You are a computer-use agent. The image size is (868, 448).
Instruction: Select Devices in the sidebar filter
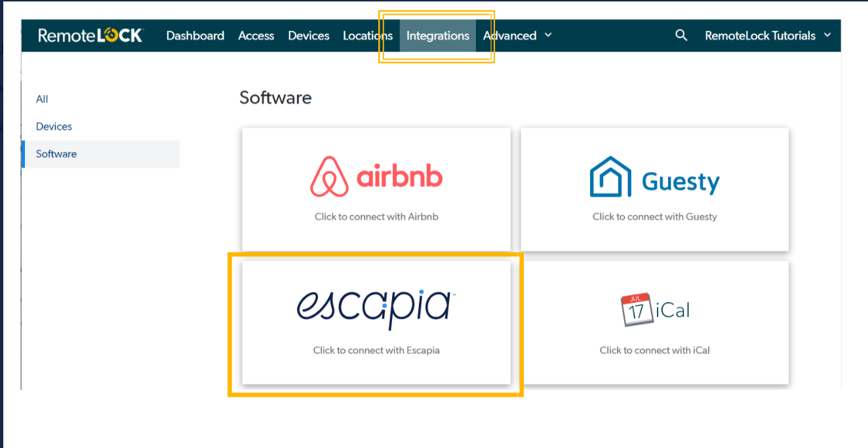(54, 126)
